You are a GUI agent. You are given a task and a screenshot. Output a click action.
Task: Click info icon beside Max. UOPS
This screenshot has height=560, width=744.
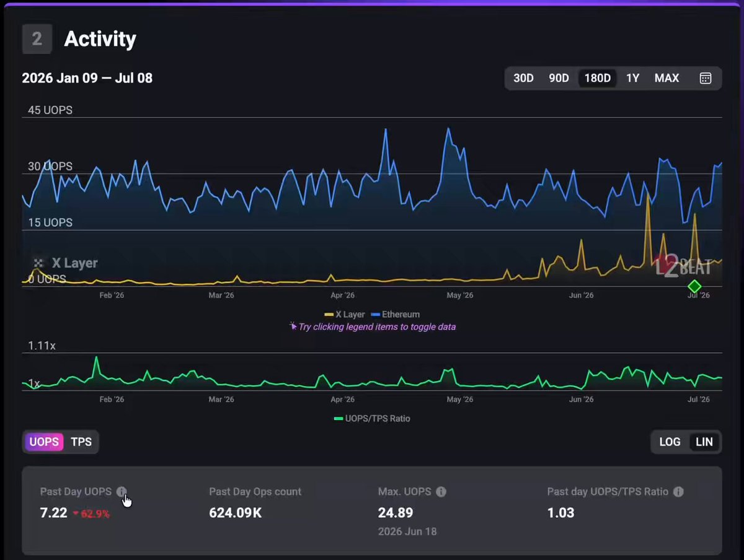pos(441,492)
